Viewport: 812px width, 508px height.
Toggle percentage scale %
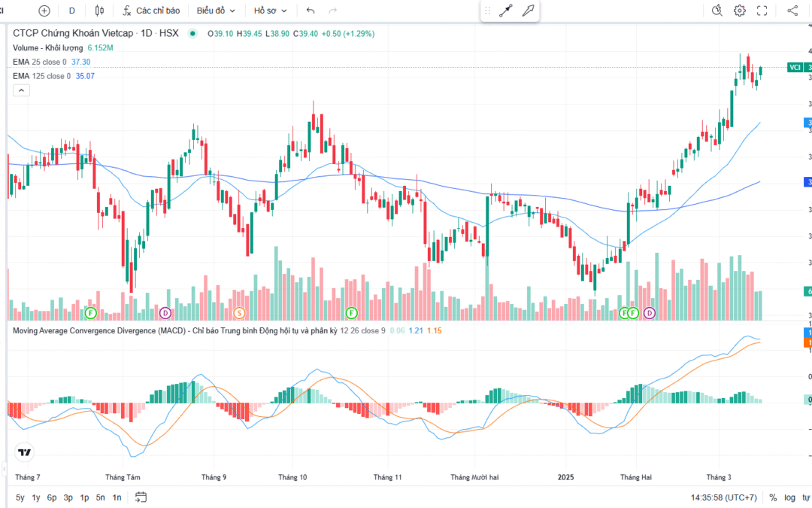[773, 497]
